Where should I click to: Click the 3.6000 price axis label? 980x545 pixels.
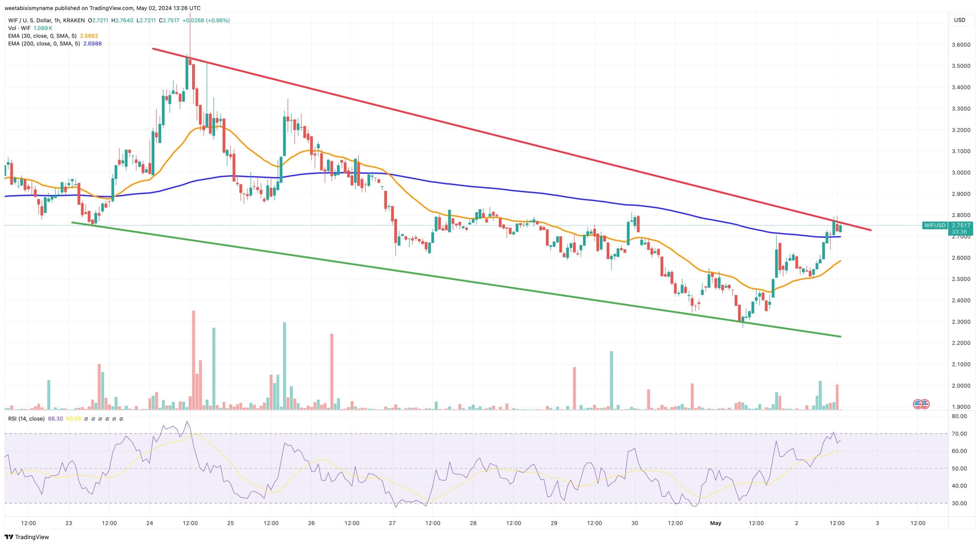coord(961,44)
